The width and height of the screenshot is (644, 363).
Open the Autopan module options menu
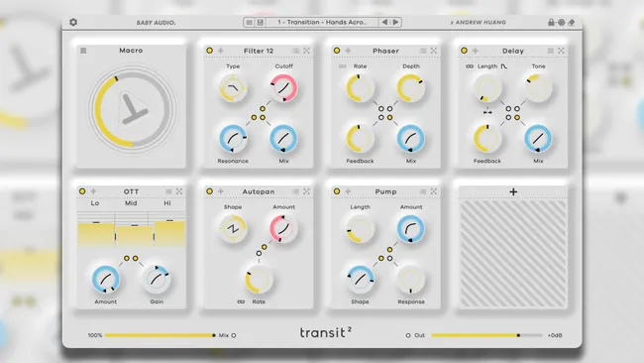pyautogui.click(x=295, y=191)
